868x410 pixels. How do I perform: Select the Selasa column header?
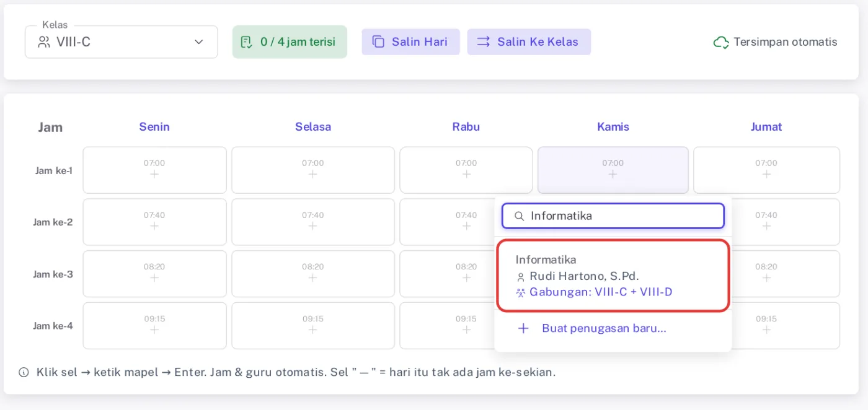point(313,127)
